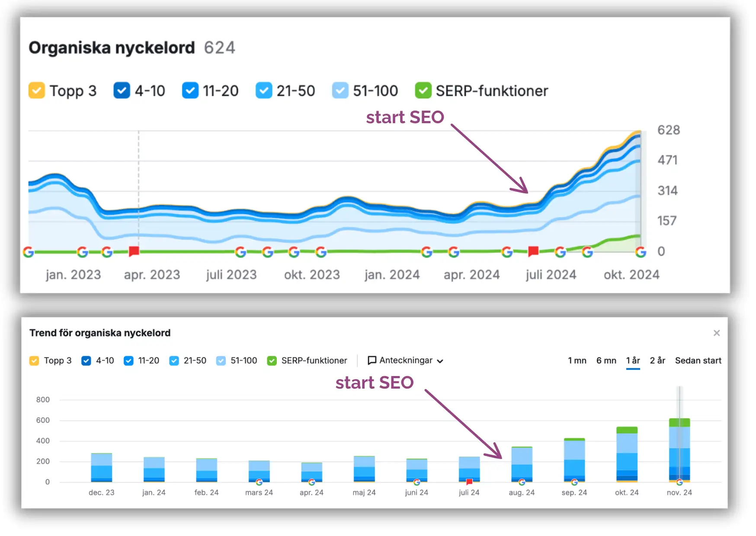This screenshot has height=536, width=756.
Task: Click the 471 axis value in top chart
Action: coord(668,160)
